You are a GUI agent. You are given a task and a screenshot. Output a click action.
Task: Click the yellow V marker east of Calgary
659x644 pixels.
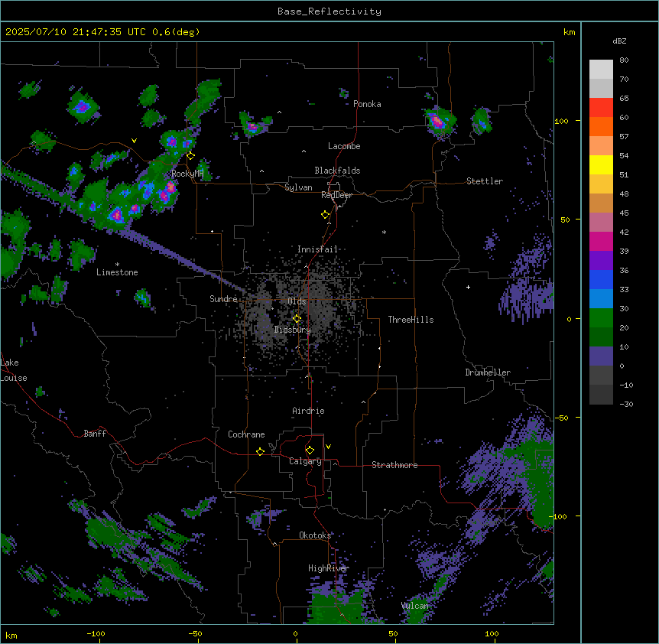[x=328, y=447]
